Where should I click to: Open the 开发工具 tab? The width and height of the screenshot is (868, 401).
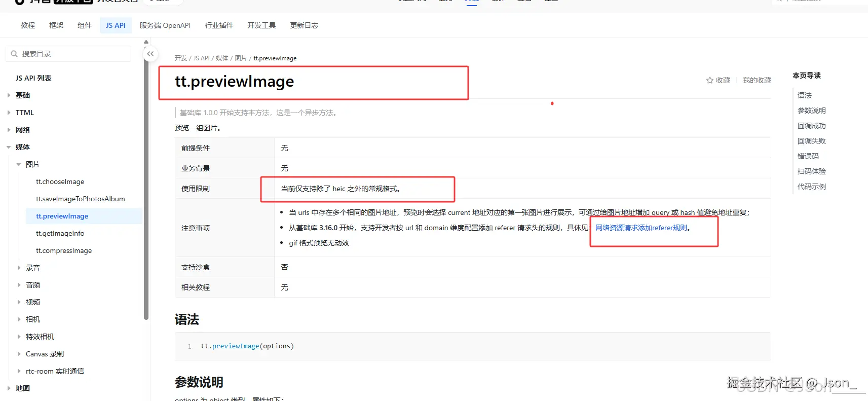click(x=261, y=25)
